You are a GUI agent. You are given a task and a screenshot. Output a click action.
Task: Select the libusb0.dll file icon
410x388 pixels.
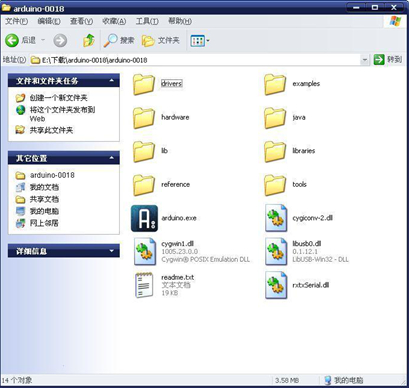tap(276, 252)
